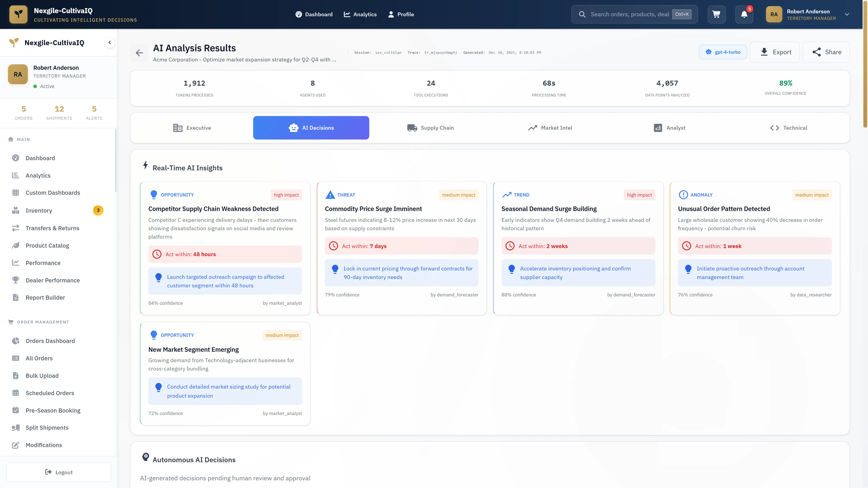
Task: Select the Report Builder icon
Action: (x=16, y=297)
